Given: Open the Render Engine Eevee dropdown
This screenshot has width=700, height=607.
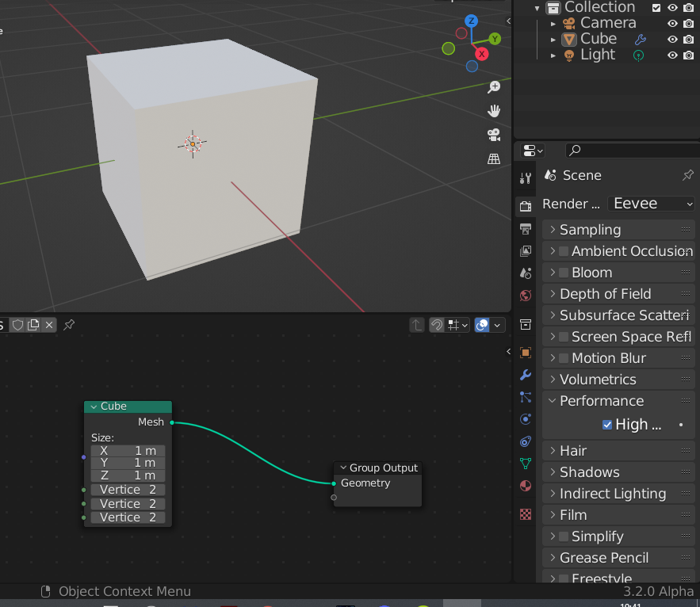Looking at the screenshot, I should pos(652,204).
